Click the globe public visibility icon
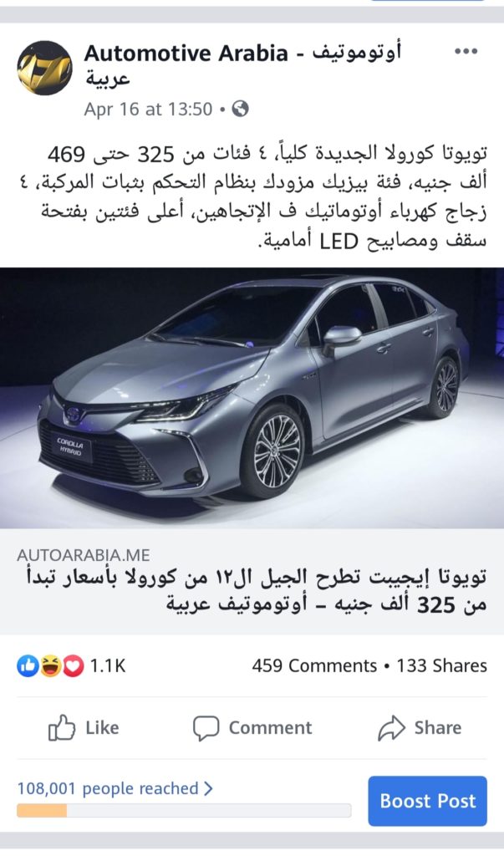This screenshot has width=504, height=856. (x=240, y=109)
